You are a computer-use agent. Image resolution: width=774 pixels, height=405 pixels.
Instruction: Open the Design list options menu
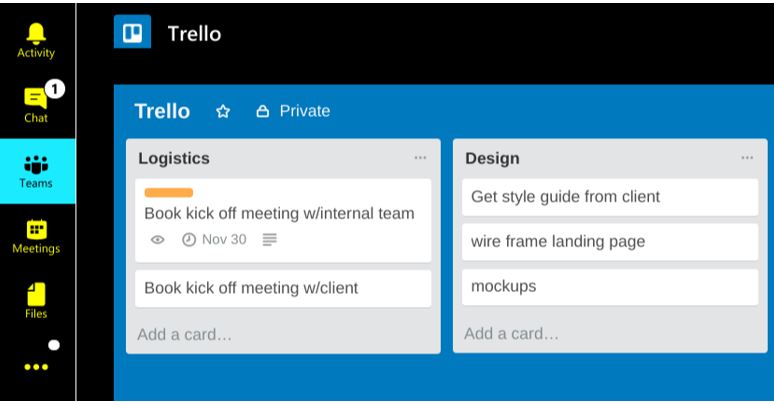747,158
